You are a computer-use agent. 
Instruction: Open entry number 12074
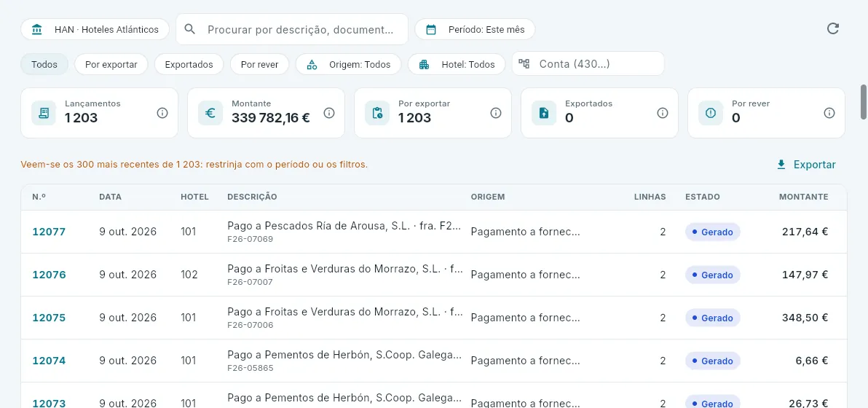[x=49, y=361]
